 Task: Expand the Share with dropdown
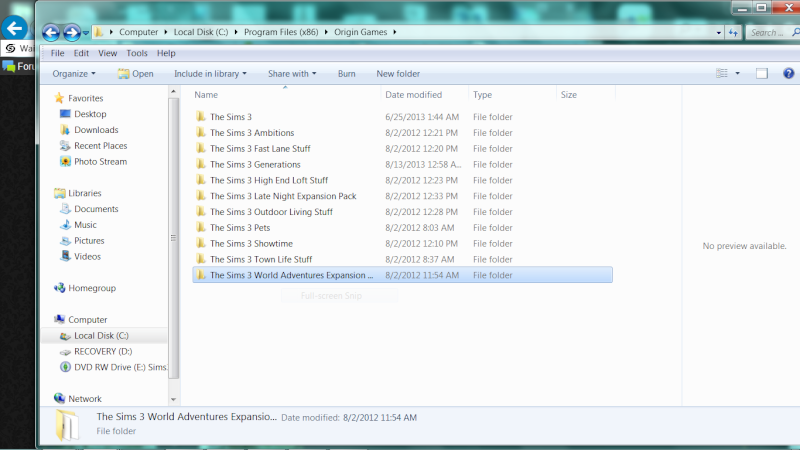click(x=292, y=73)
